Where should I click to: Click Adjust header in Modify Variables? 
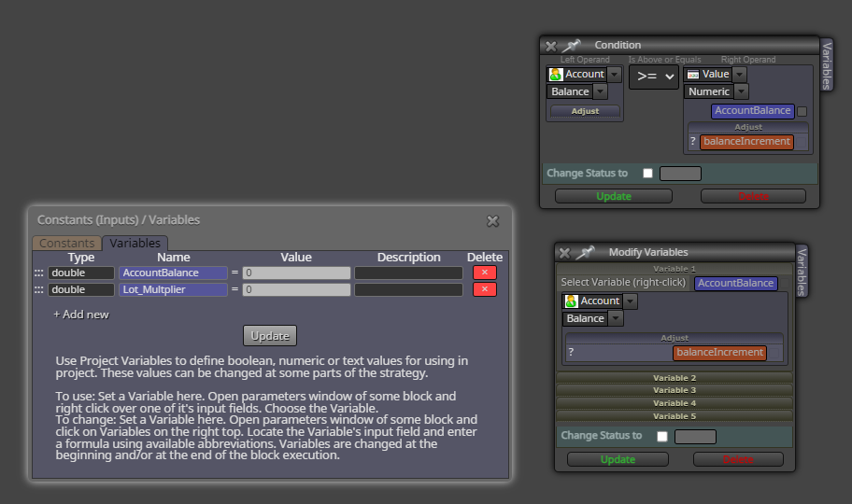pyautogui.click(x=674, y=339)
